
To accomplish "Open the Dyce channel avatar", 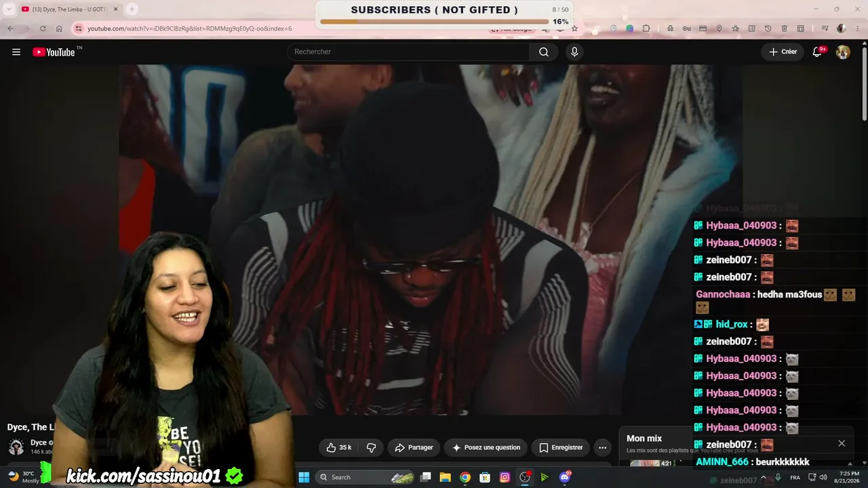I will coord(16,447).
